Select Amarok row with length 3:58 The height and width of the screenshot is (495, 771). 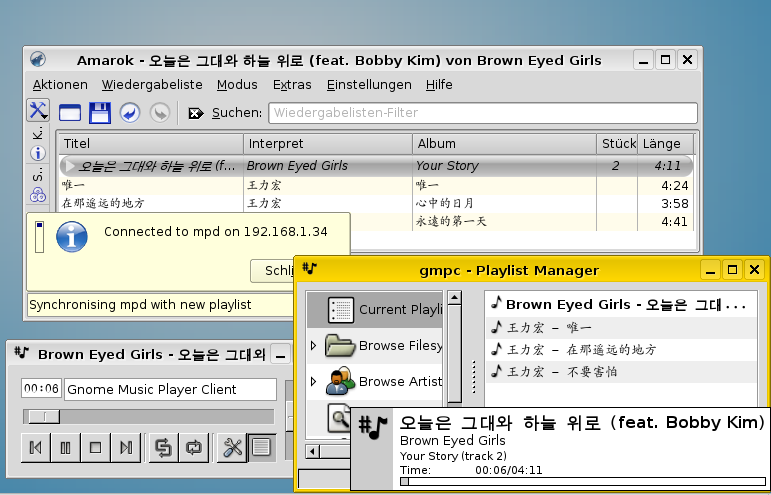[376, 203]
